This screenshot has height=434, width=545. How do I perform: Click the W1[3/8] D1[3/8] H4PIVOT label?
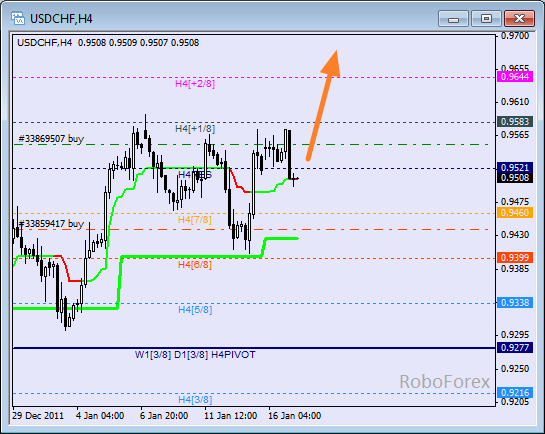click(x=195, y=355)
